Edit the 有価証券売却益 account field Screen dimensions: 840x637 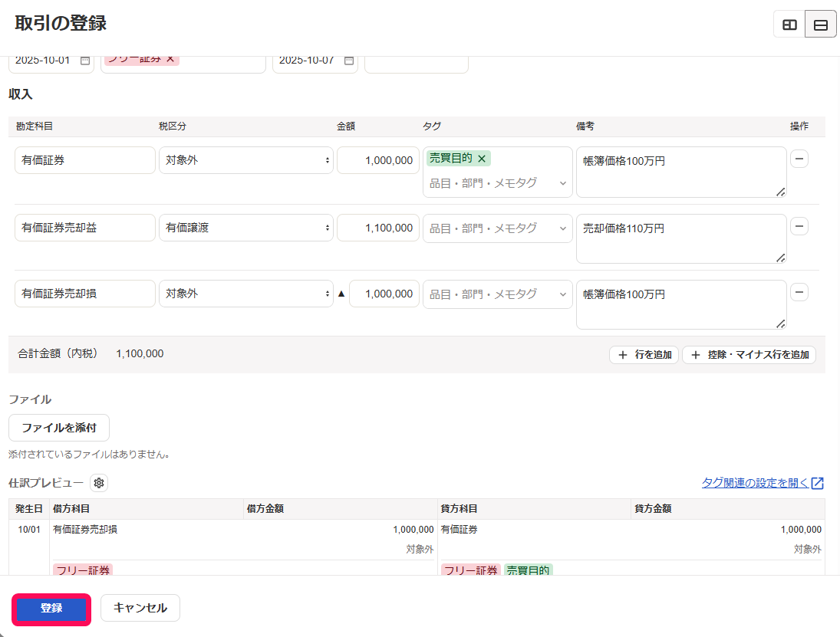coord(84,228)
